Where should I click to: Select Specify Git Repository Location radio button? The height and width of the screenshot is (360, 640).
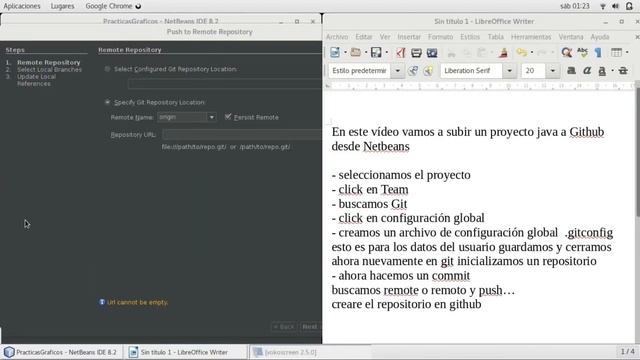coord(107,102)
